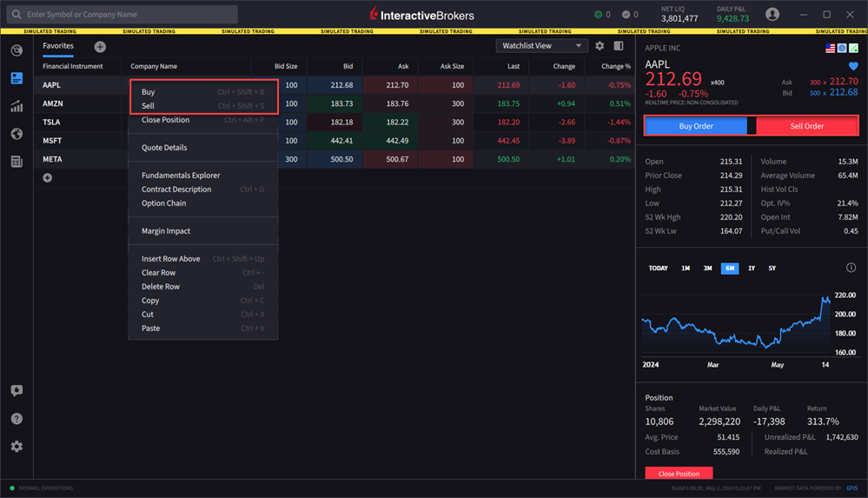Open the chart info icon
The width and height of the screenshot is (868, 498).
(851, 268)
